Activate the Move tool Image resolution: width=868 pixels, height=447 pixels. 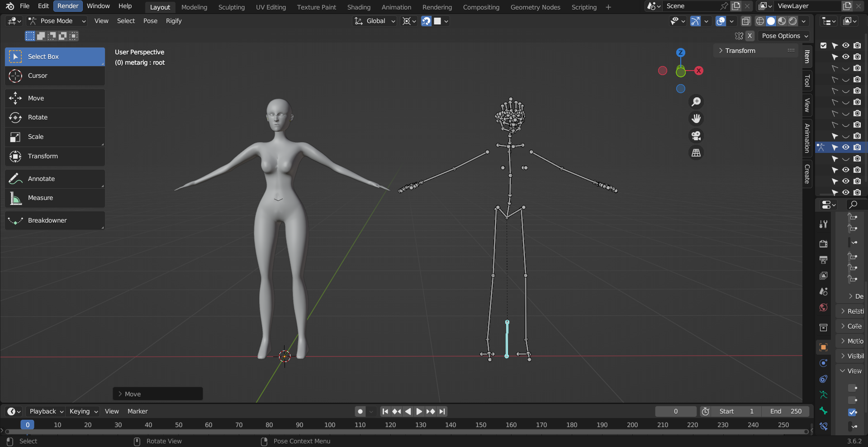coord(55,98)
